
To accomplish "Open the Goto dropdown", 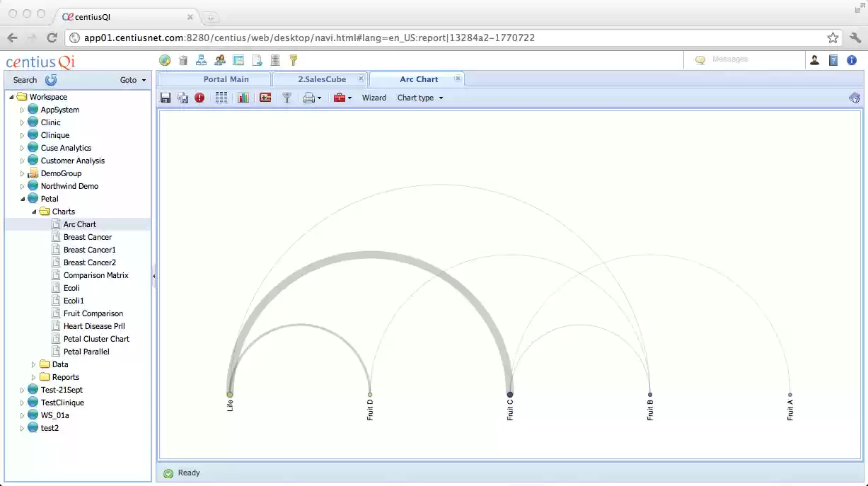I will tap(132, 80).
